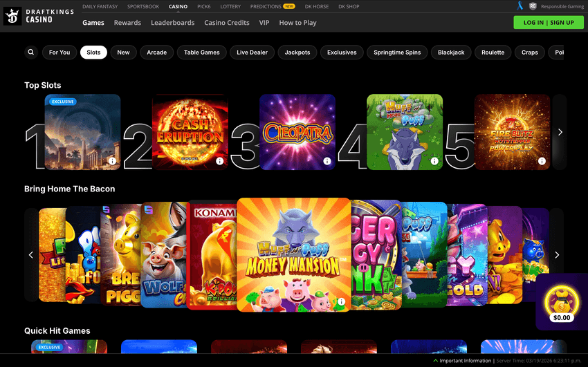Click the blue awareness ribbon icon
The image size is (588, 367).
click(520, 6)
